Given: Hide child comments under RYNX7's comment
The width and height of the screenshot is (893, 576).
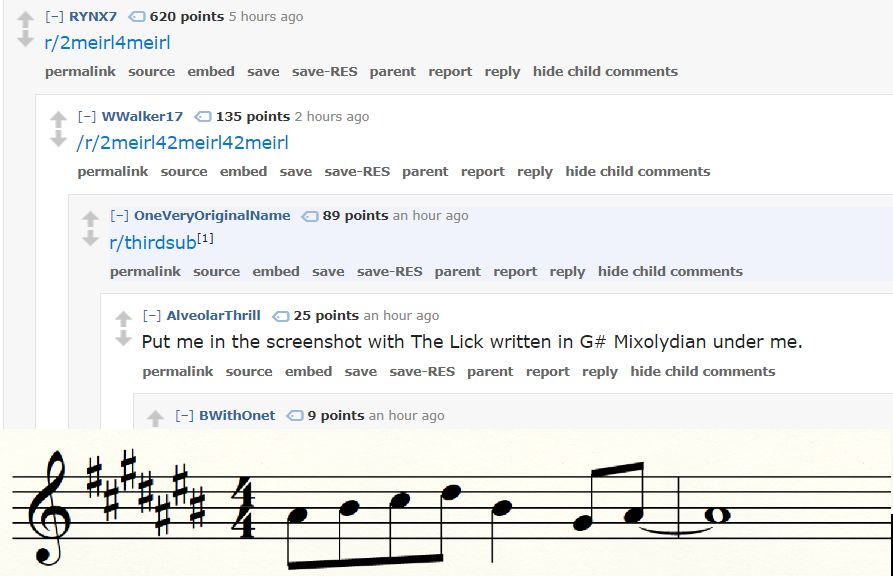Looking at the screenshot, I should (607, 71).
